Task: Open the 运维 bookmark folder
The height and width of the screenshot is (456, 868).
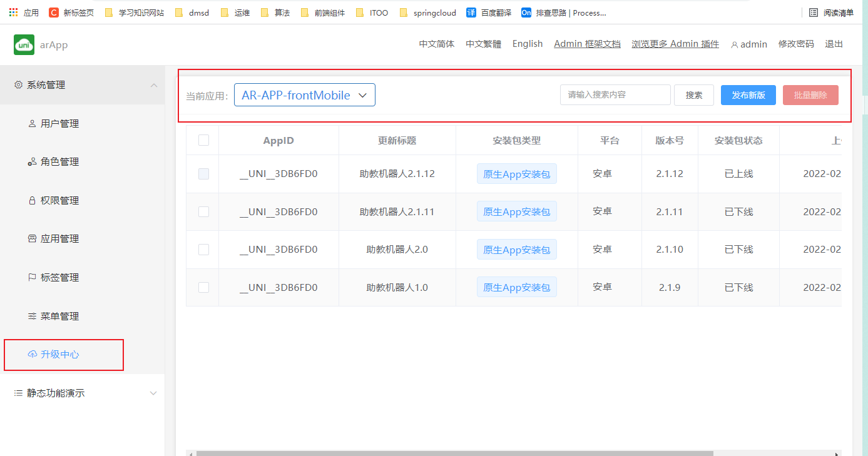Action: pos(235,13)
